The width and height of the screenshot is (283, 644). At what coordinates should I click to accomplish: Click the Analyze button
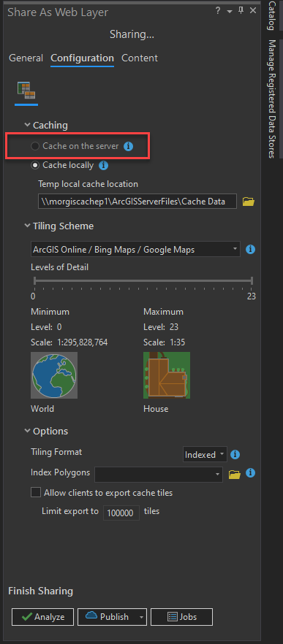pos(42,616)
